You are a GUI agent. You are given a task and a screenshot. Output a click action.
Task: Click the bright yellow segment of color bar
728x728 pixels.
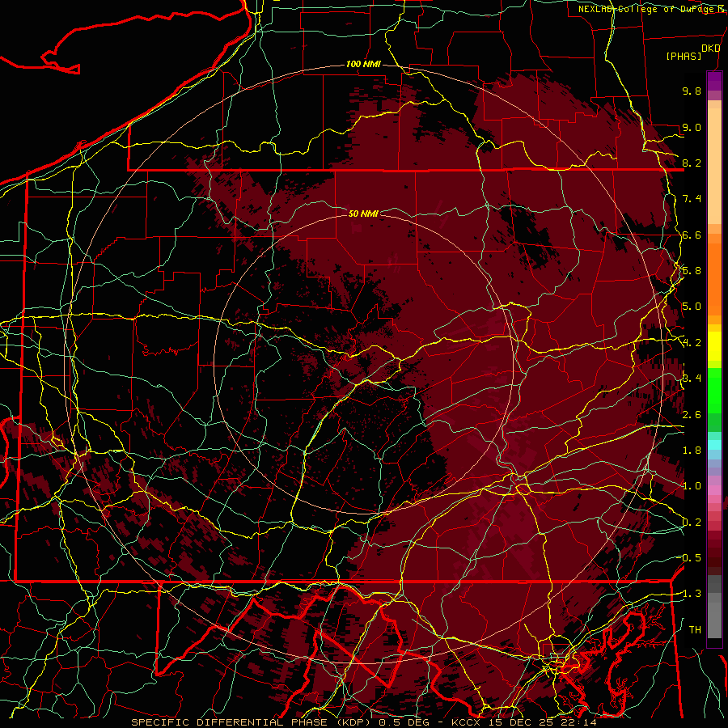[714, 346]
